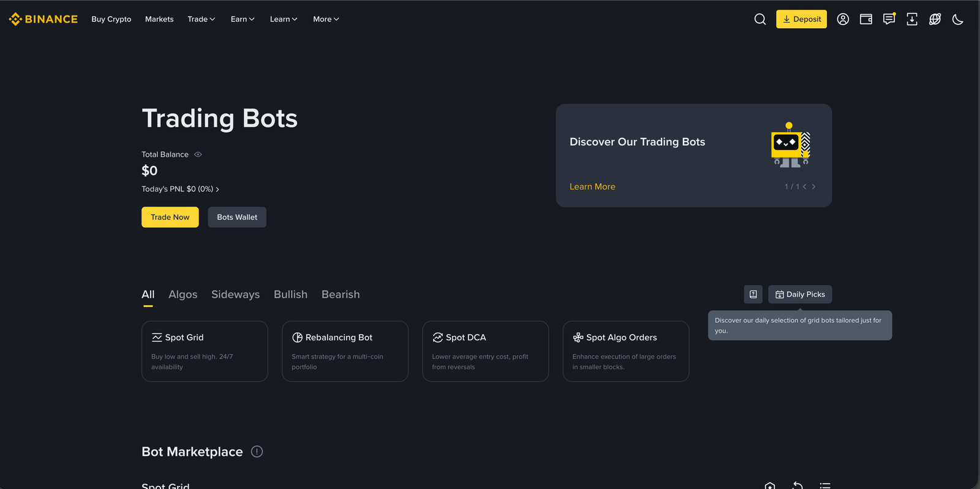The height and width of the screenshot is (489, 980).
Task: Click the Trading Bots page title
Action: [x=220, y=118]
